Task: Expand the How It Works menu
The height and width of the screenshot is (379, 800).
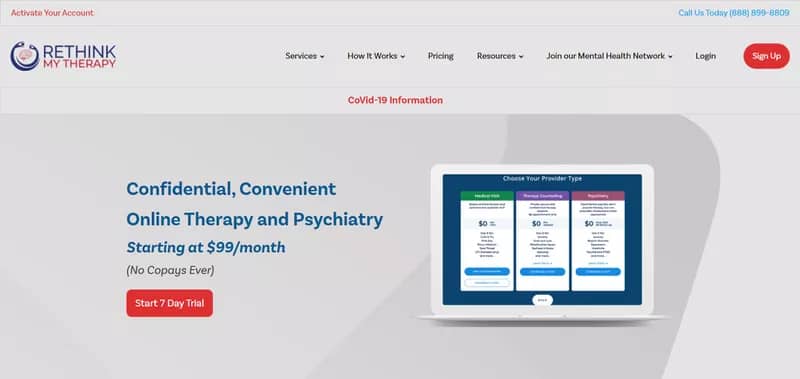Action: (376, 56)
